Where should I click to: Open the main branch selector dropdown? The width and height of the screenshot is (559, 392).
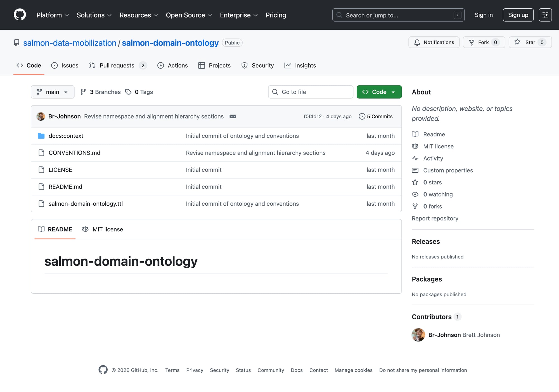click(53, 92)
